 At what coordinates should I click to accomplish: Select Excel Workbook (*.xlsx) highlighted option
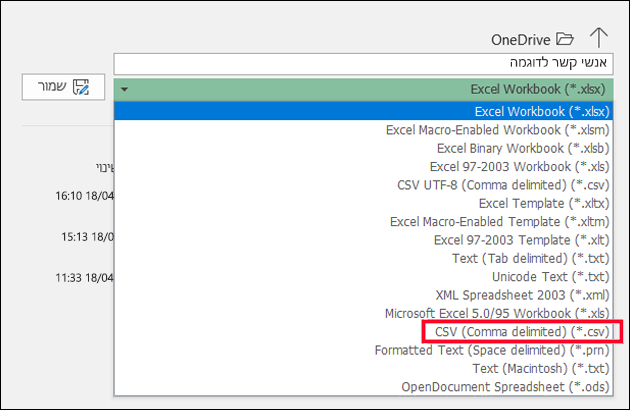click(363, 111)
